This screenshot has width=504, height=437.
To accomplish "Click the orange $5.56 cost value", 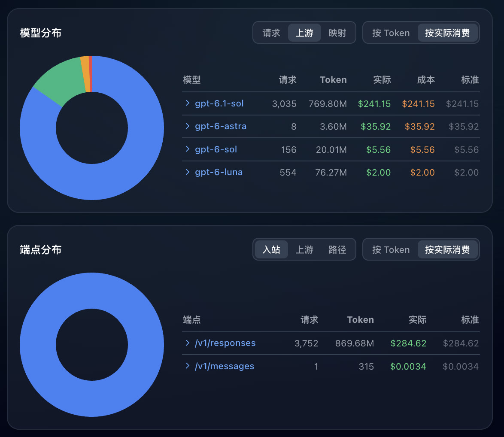I will pos(422,150).
